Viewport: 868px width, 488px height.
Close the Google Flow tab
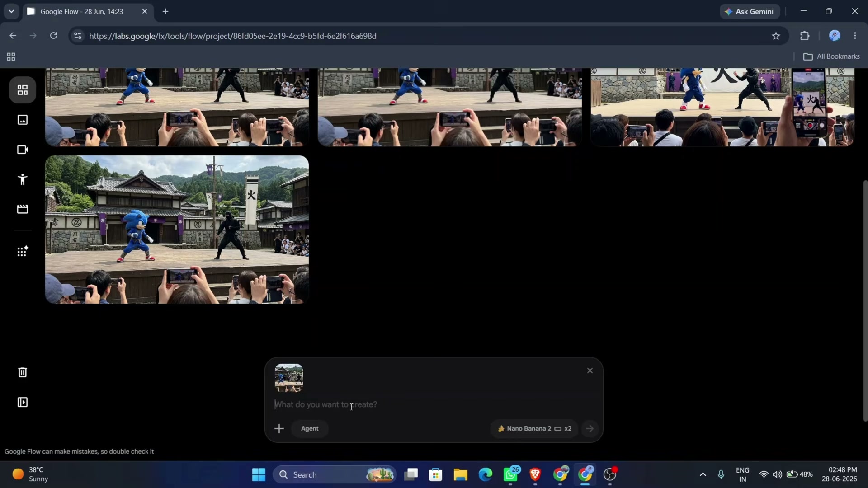pos(145,11)
